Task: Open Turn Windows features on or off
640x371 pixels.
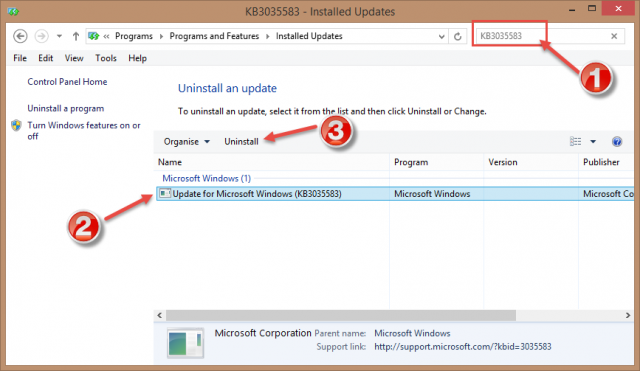Action: [84, 131]
